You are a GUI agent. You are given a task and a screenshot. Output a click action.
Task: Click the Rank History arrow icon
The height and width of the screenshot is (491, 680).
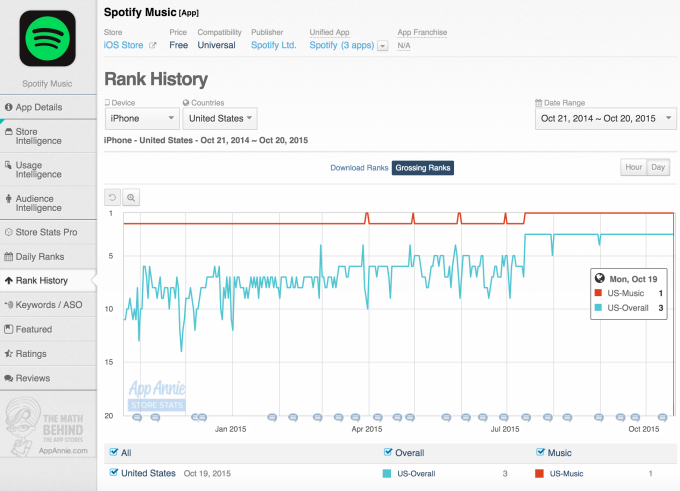(x=9, y=281)
